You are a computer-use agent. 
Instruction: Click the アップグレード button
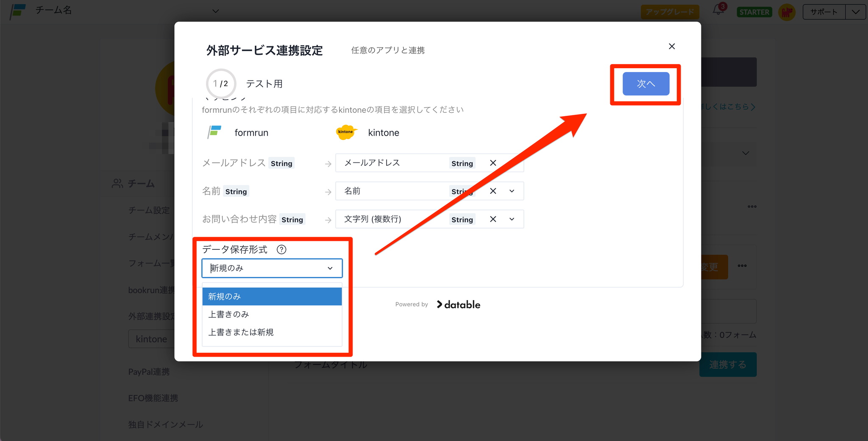(x=670, y=12)
